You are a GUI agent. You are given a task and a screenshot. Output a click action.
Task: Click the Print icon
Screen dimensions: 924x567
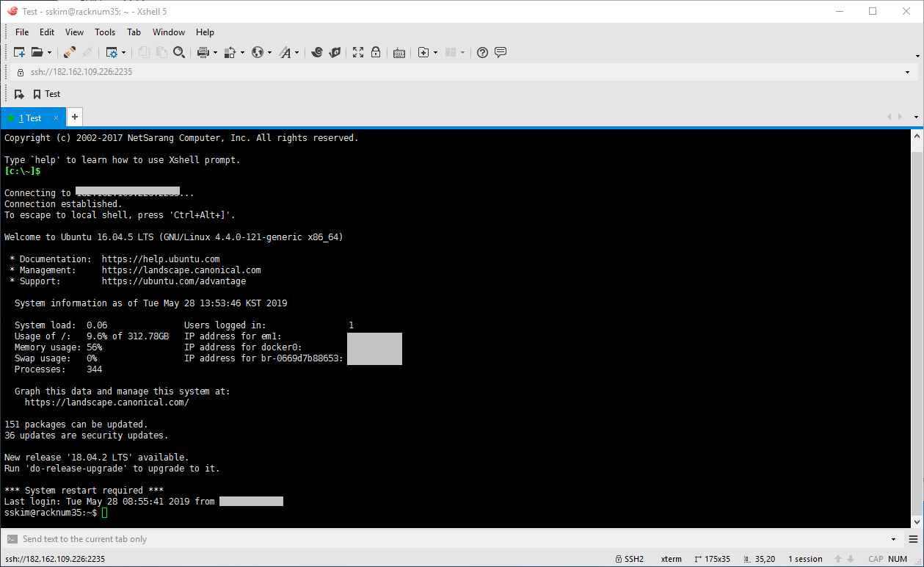[203, 52]
